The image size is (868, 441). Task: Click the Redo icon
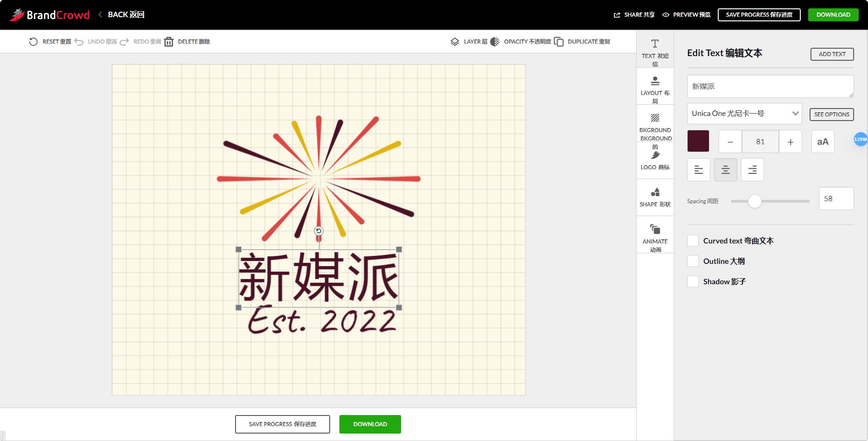click(124, 41)
